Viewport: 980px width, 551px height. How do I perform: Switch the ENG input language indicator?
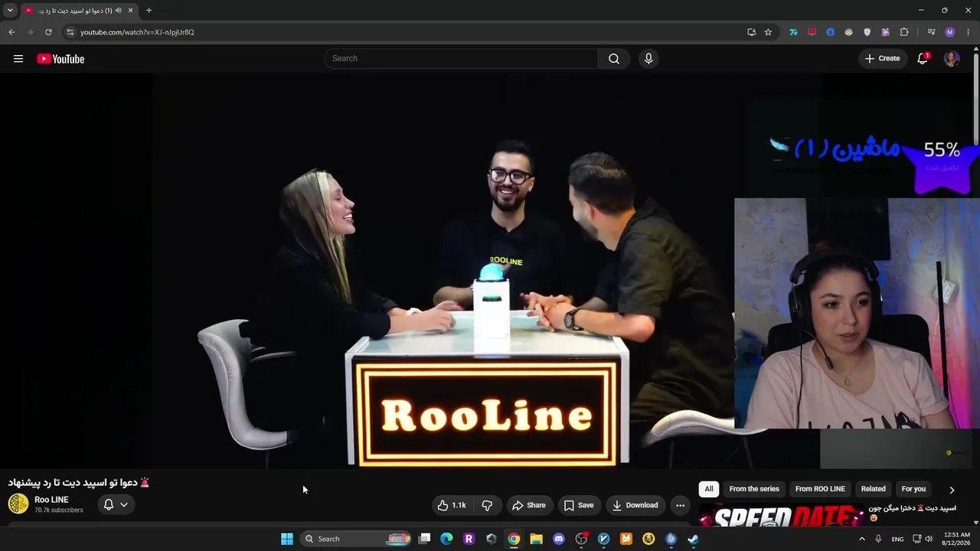coord(897,539)
